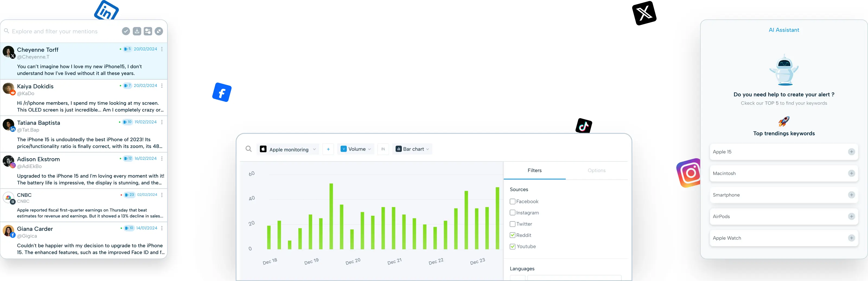Click the CNBC logo avatar

point(8,198)
